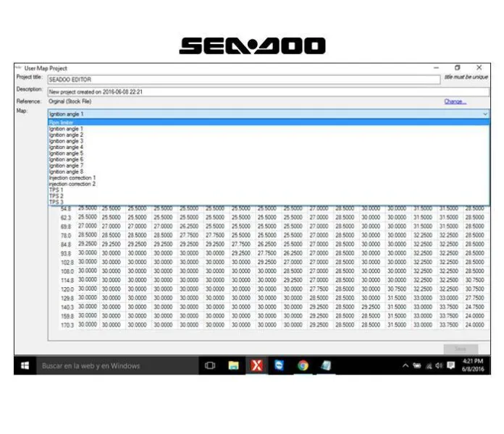
Task: Open the volume tray icon
Action: [439, 365]
